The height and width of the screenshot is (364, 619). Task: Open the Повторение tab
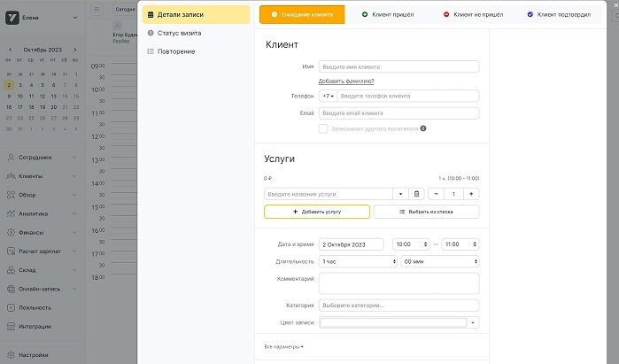pyautogui.click(x=176, y=51)
